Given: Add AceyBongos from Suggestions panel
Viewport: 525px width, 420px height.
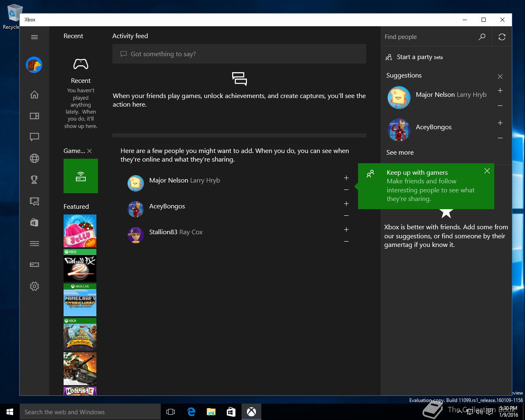Looking at the screenshot, I should click(x=500, y=123).
